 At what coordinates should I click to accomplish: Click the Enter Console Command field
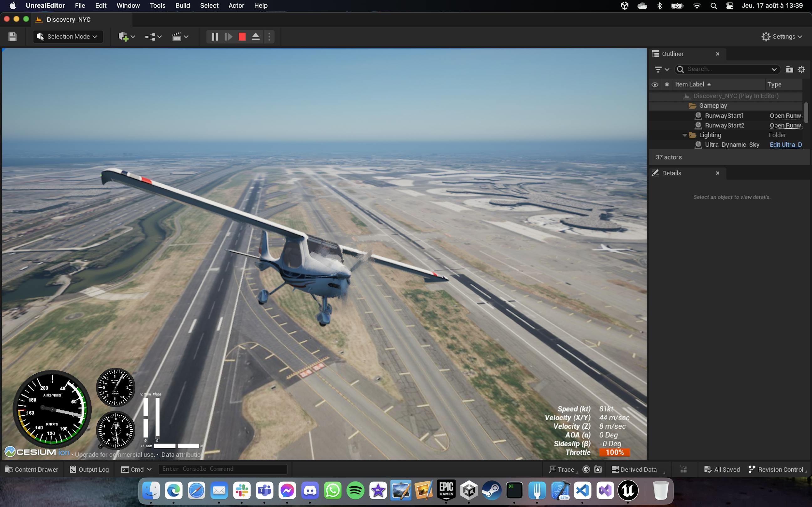point(222,469)
